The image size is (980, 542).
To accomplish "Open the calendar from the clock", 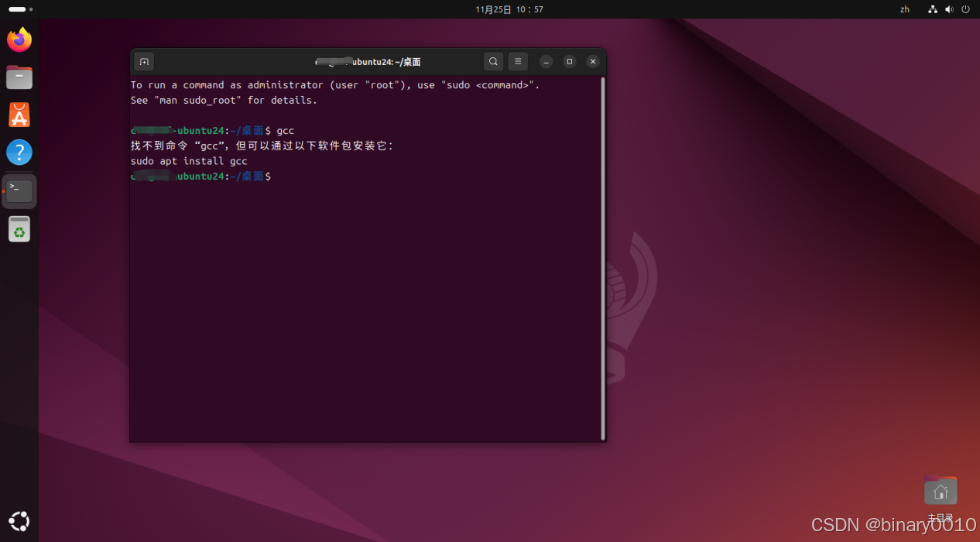I will pos(509,9).
